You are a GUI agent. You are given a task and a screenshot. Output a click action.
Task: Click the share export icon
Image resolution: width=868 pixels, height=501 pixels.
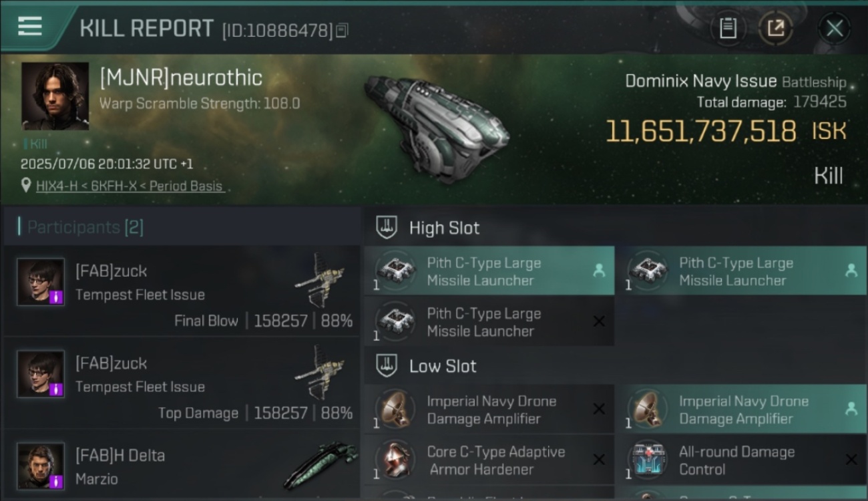775,28
